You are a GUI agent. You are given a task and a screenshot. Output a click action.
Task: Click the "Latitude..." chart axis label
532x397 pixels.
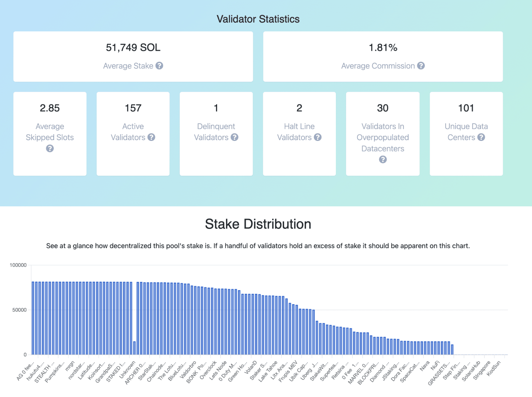(x=87, y=370)
